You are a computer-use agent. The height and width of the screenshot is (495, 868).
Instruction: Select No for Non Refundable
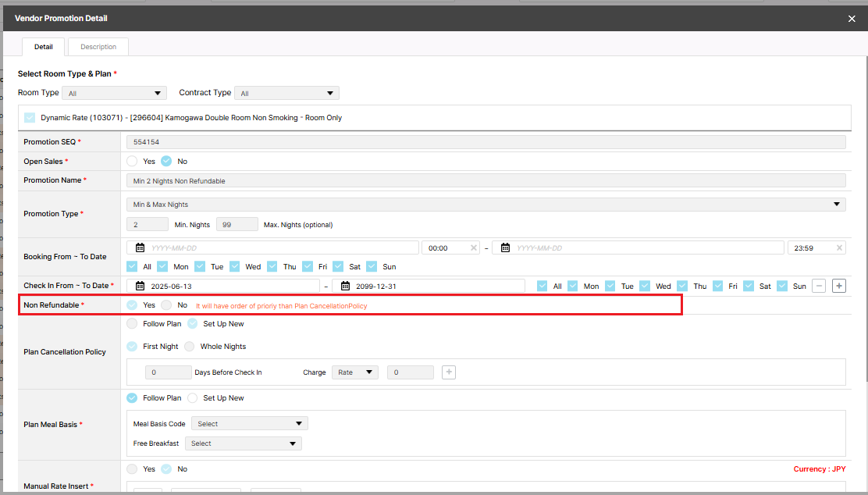coord(166,305)
